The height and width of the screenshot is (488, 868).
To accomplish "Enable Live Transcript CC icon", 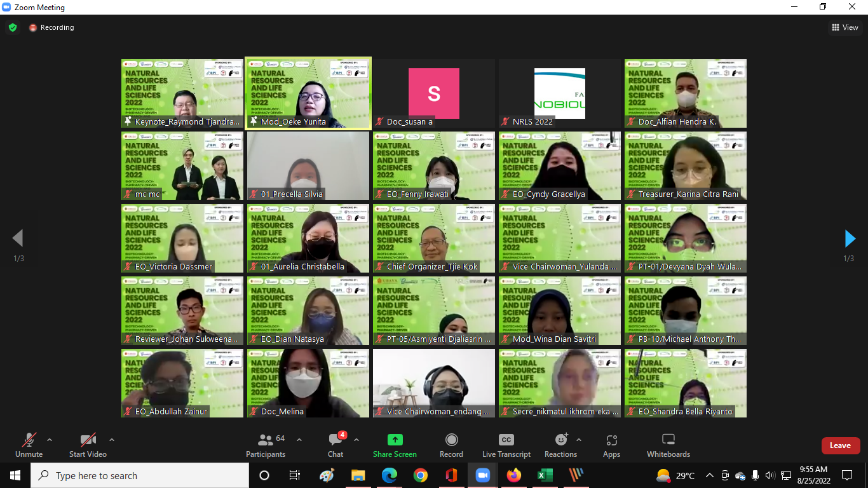I will coord(506,440).
